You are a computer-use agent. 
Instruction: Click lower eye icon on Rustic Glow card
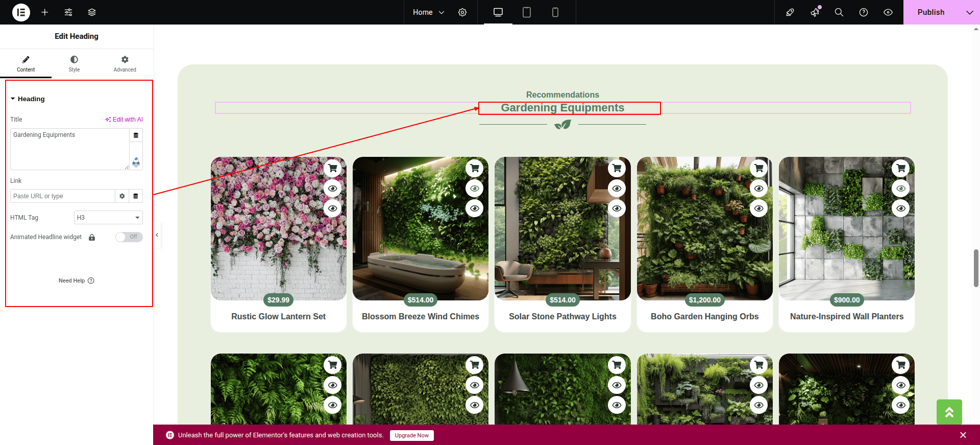point(333,208)
